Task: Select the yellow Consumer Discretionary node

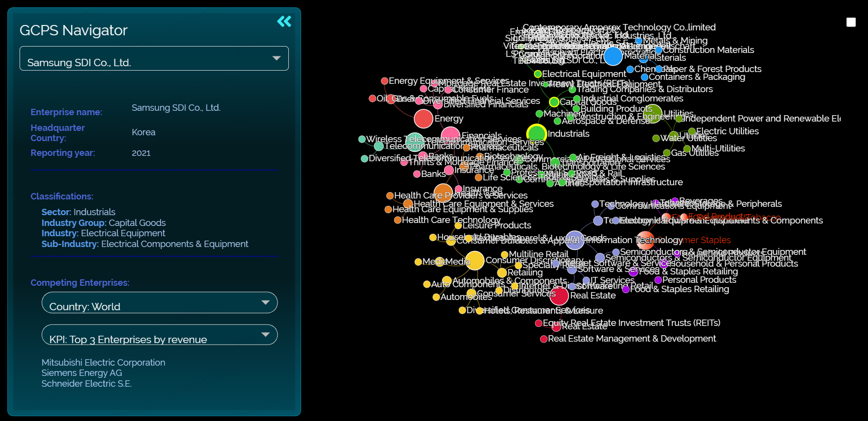Action: click(x=474, y=260)
